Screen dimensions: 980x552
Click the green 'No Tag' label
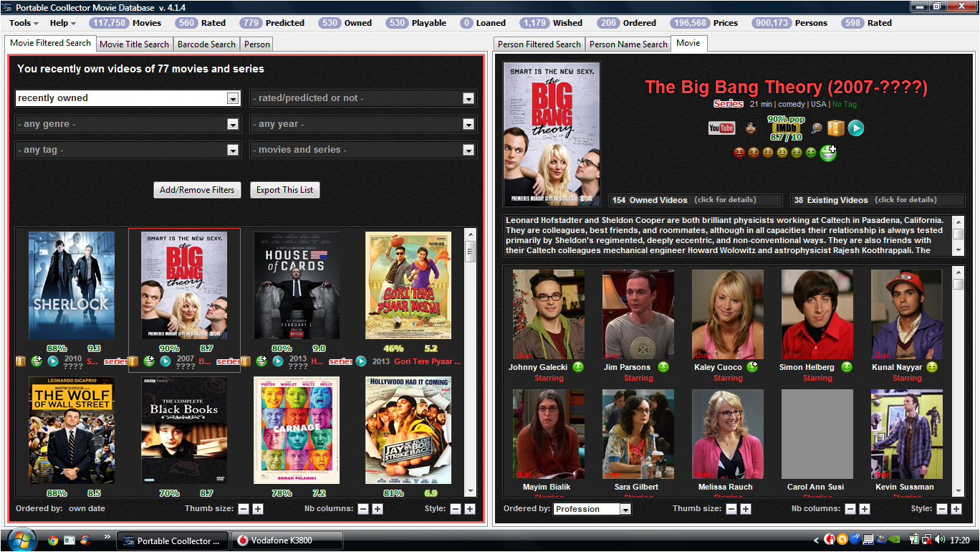[x=844, y=104]
